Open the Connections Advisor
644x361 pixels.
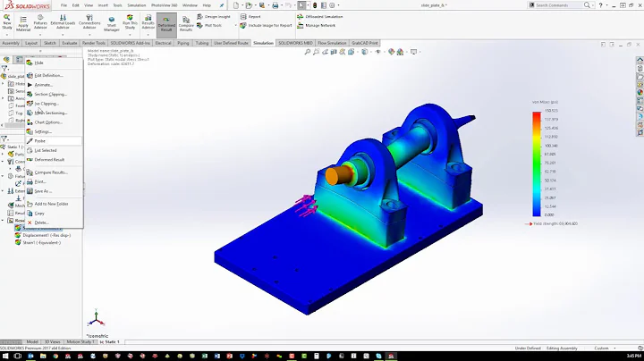click(89, 22)
